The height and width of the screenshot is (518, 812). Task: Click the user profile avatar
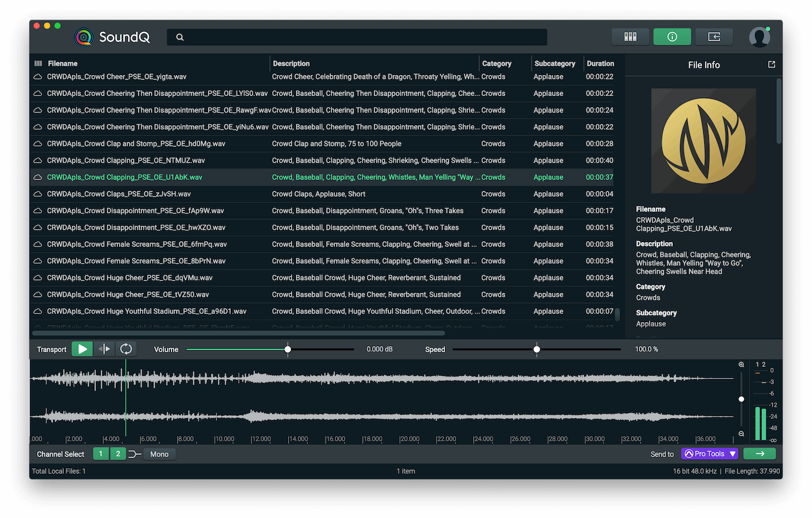(x=760, y=36)
